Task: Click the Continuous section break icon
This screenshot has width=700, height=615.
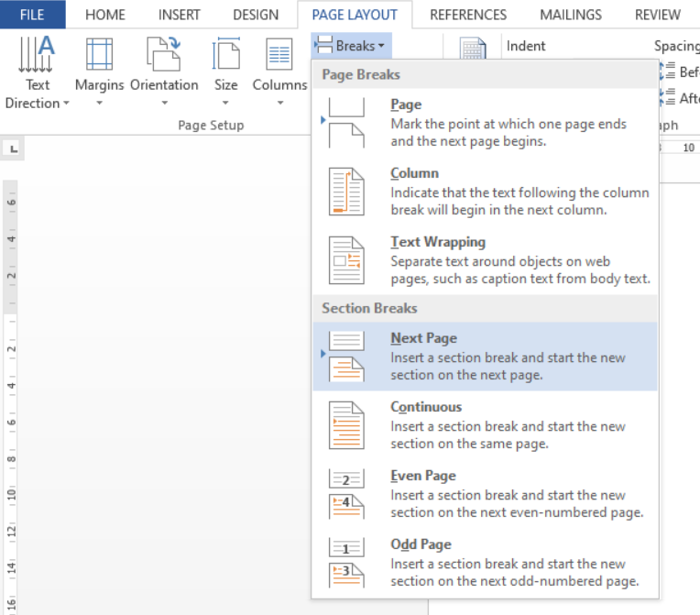Action: [346, 425]
